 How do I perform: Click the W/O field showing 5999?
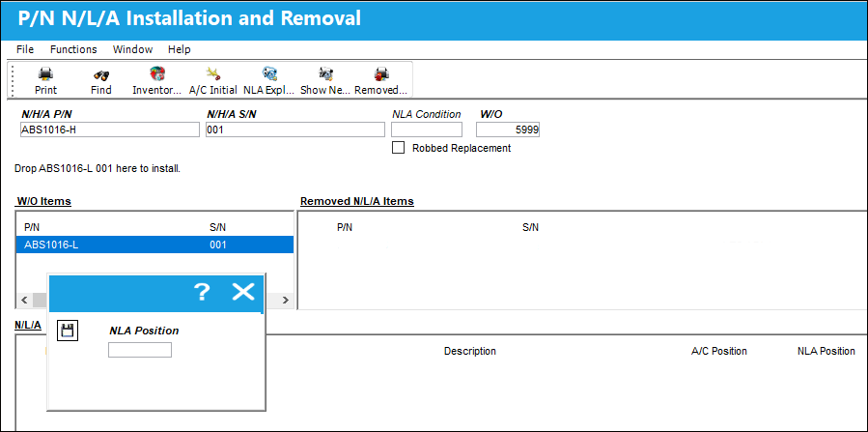(508, 130)
